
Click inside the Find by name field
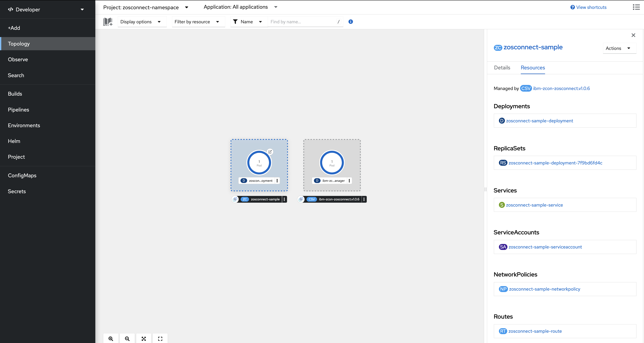(x=300, y=22)
